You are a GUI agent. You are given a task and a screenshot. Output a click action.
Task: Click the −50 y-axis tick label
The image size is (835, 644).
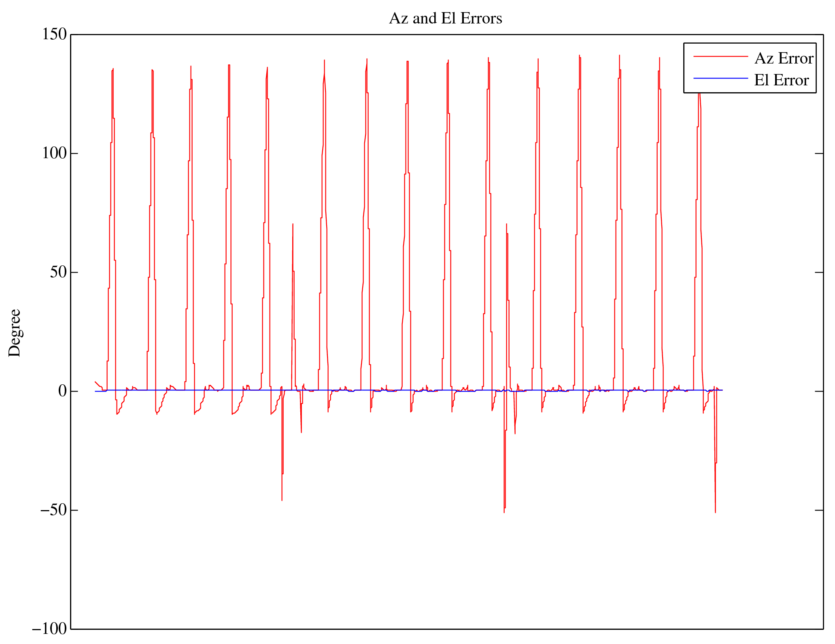[x=53, y=510]
